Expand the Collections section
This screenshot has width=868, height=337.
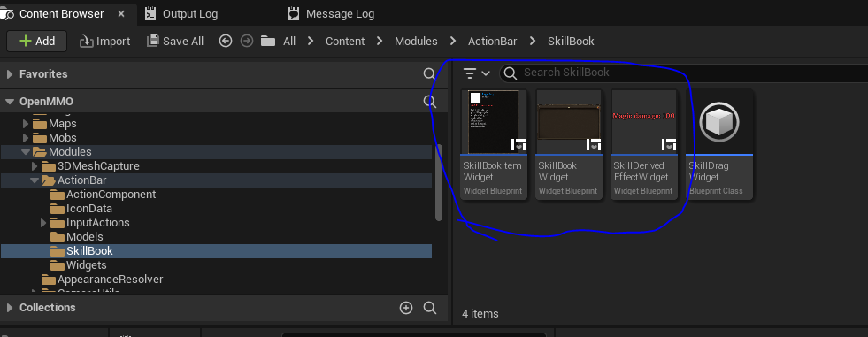[x=10, y=307]
